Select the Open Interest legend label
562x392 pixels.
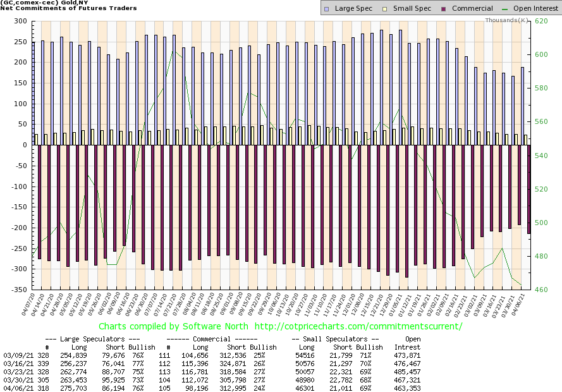coord(532,8)
